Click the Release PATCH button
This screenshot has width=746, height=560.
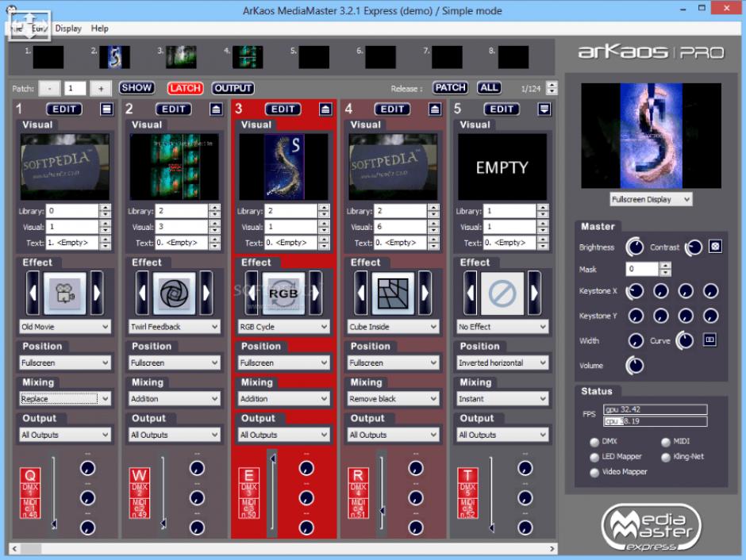point(450,87)
